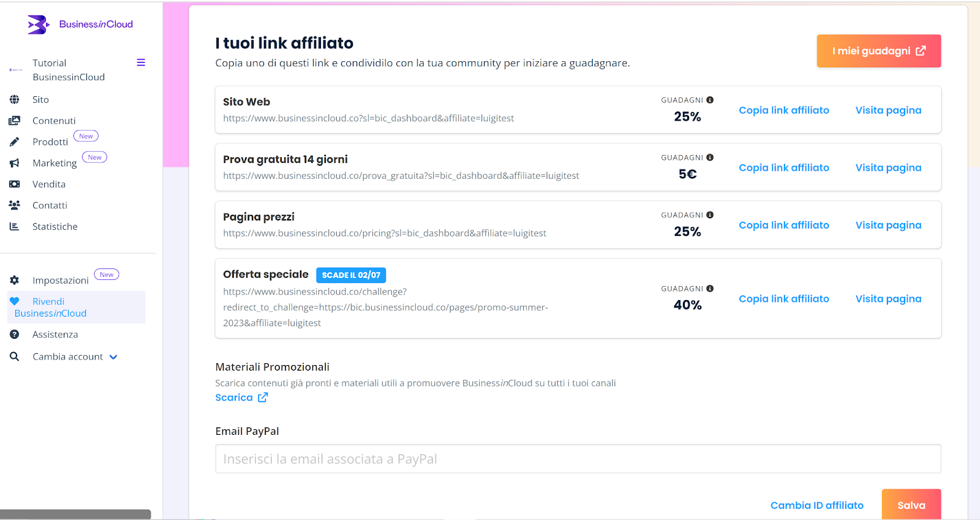Expand the Cambia account dropdown
The image size is (980, 520).
tap(113, 357)
